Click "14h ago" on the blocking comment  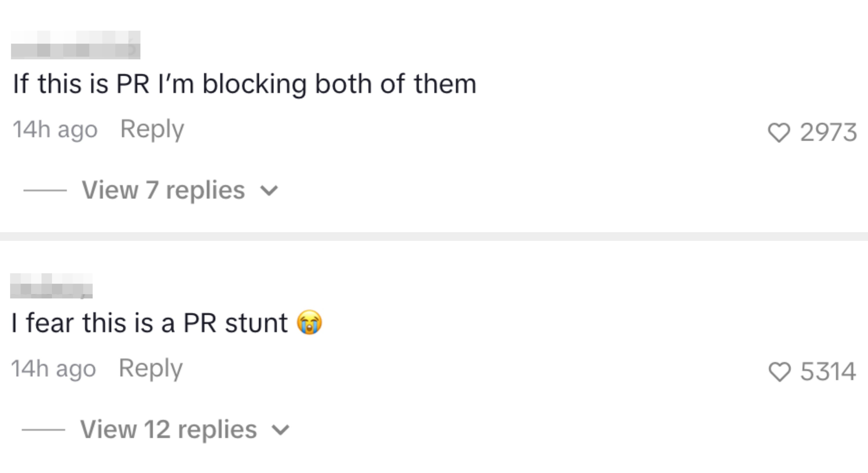point(55,130)
